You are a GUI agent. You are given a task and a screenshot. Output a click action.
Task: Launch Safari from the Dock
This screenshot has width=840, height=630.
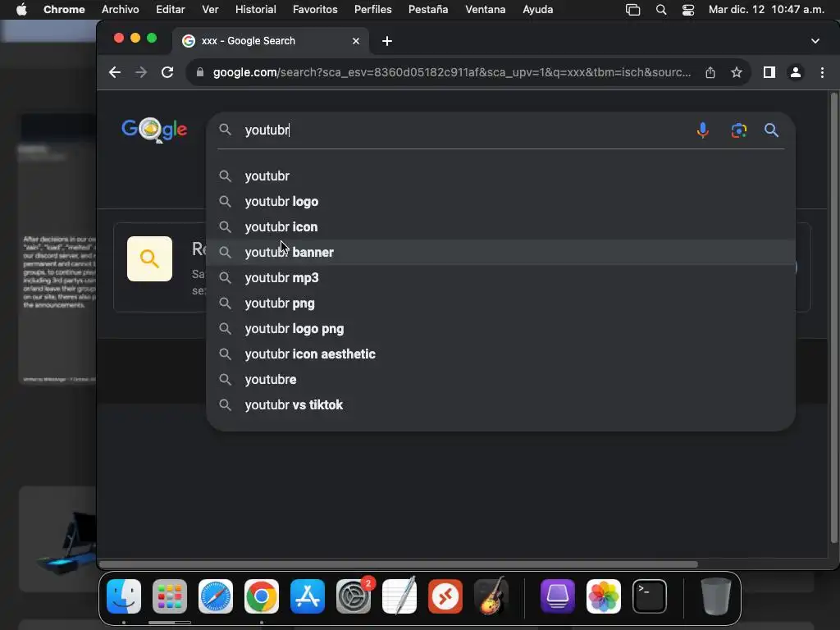pos(216,596)
